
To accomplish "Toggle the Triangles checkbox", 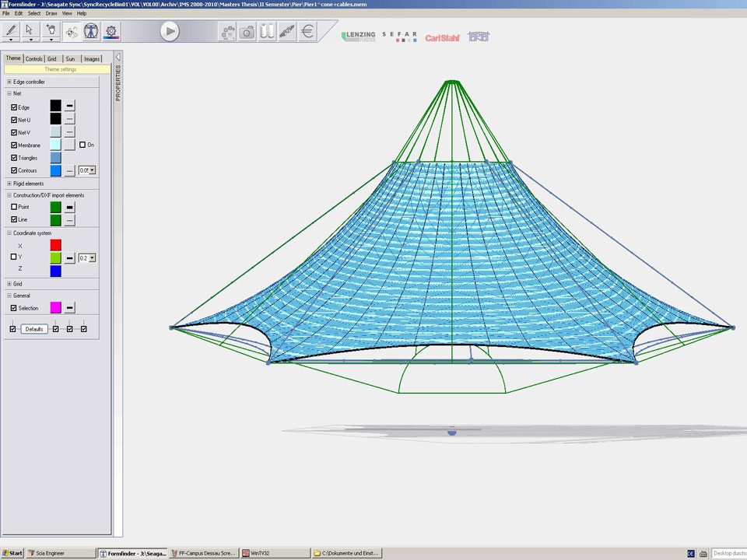I will tap(14, 158).
